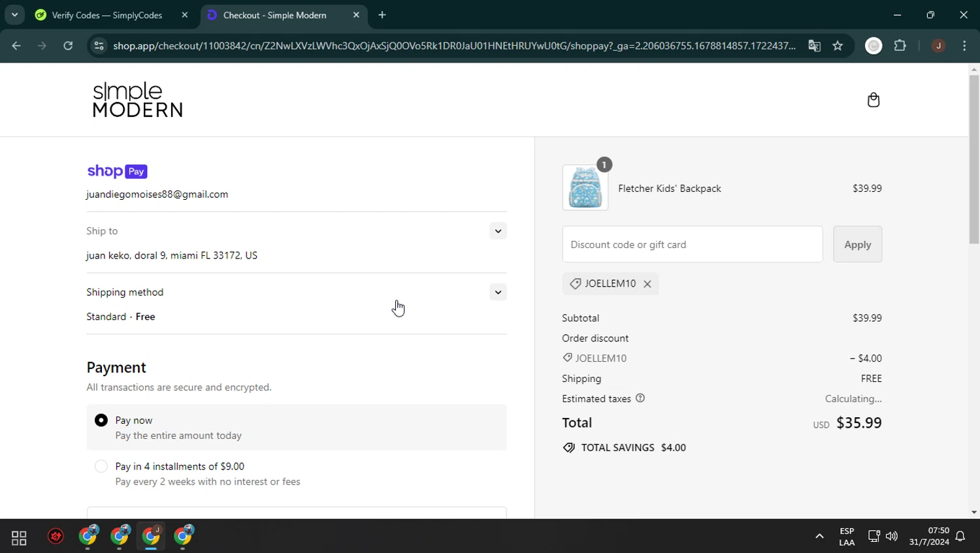Remove the JOELLEM10 discount code tag
The width and height of the screenshot is (980, 553).
[x=647, y=284]
